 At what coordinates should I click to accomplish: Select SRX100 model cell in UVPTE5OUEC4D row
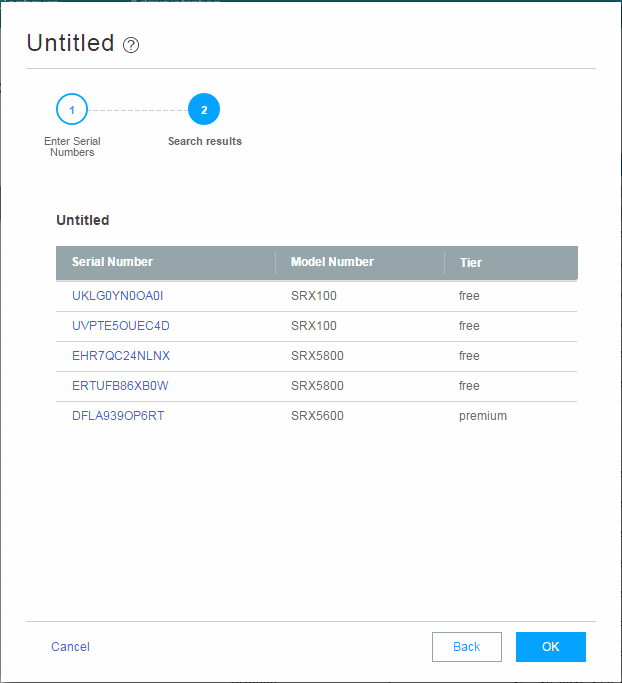[314, 326]
